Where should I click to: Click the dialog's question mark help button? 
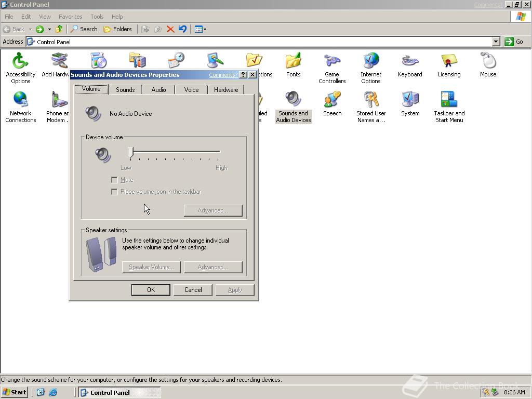pyautogui.click(x=243, y=75)
